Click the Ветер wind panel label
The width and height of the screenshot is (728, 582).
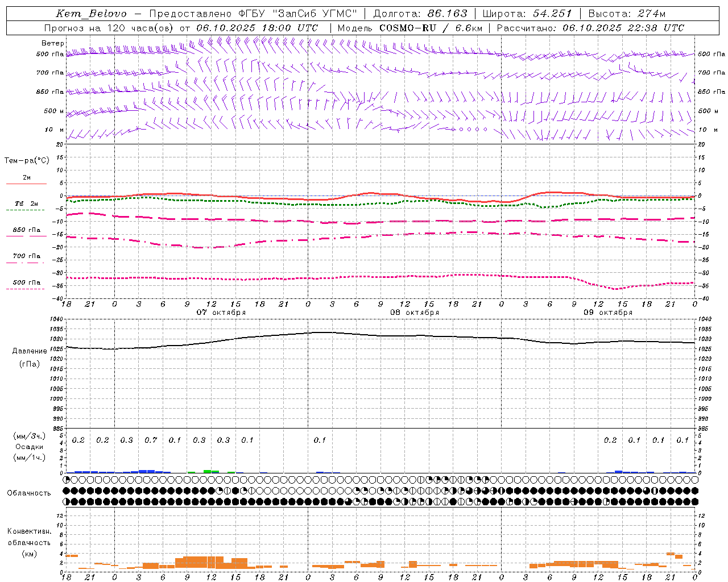click(52, 43)
